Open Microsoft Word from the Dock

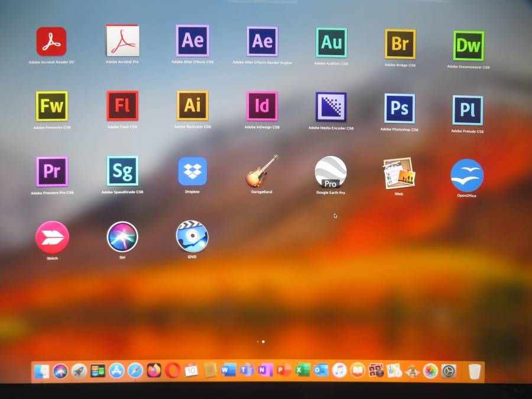coord(229,370)
